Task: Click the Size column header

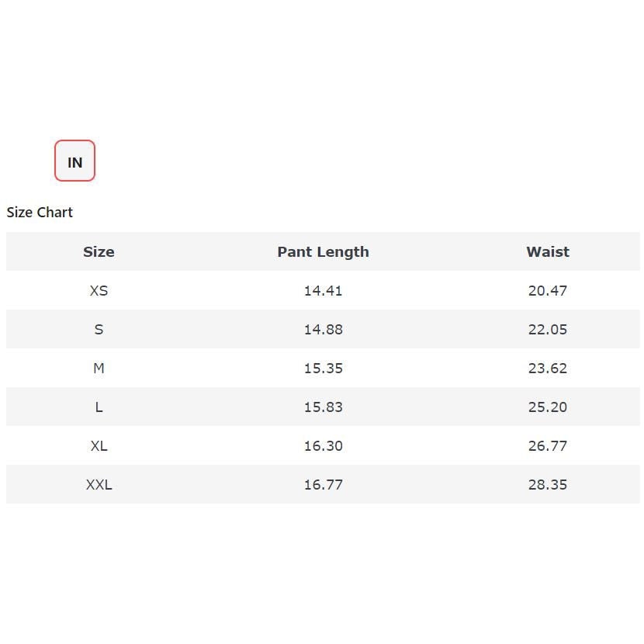Action: click(x=99, y=252)
